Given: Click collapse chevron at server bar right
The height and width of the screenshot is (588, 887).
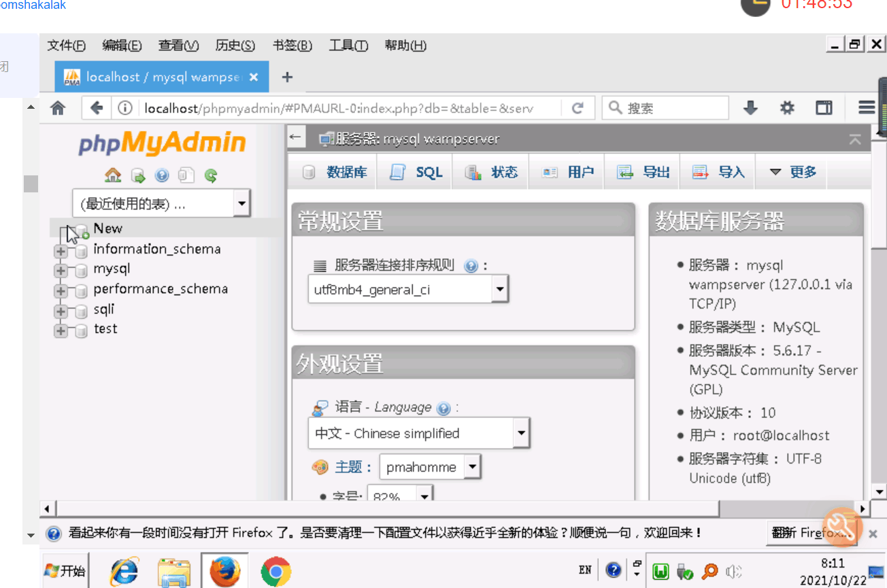Looking at the screenshot, I should [x=855, y=139].
